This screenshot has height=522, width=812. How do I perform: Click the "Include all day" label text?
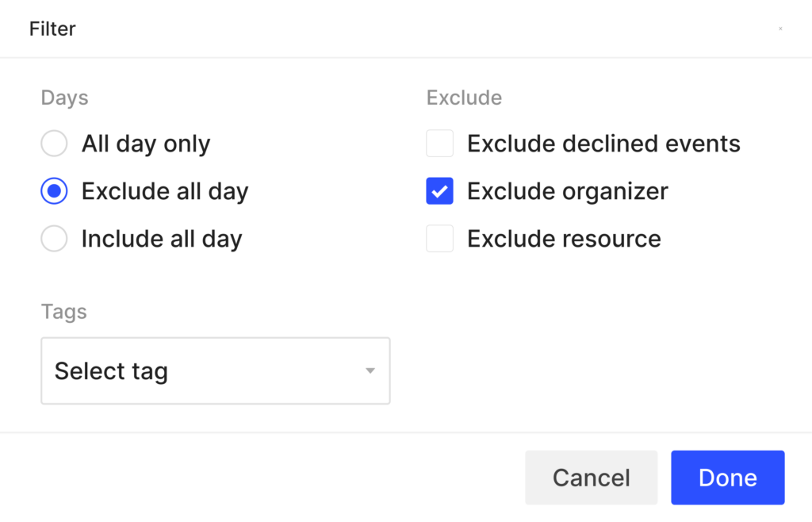162,240
